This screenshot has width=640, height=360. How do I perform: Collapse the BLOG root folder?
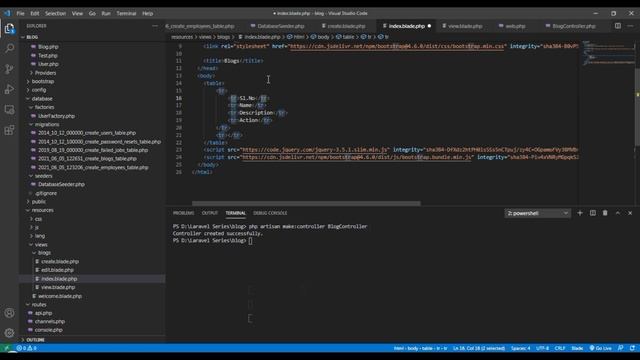(32, 37)
